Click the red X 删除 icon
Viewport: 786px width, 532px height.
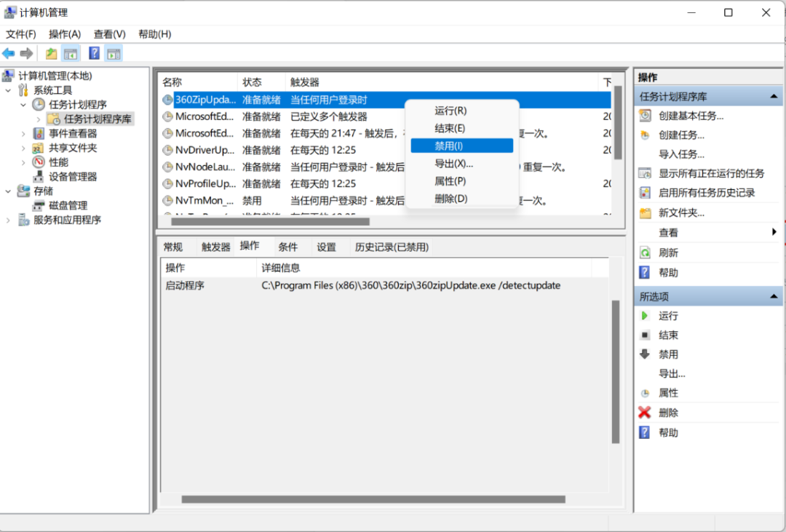coord(645,413)
